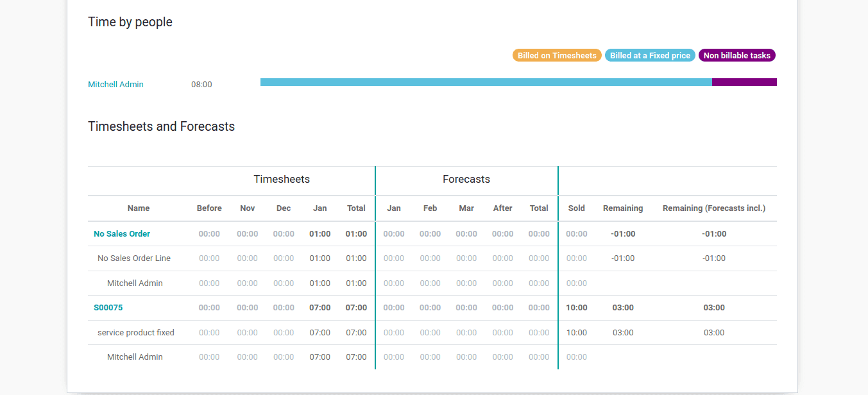Click the Remaining column header
Screen dimensions: 868x395
[623, 208]
